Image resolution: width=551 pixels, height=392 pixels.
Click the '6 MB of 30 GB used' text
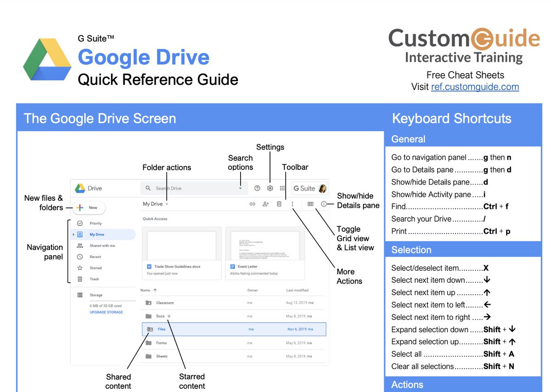tap(106, 306)
